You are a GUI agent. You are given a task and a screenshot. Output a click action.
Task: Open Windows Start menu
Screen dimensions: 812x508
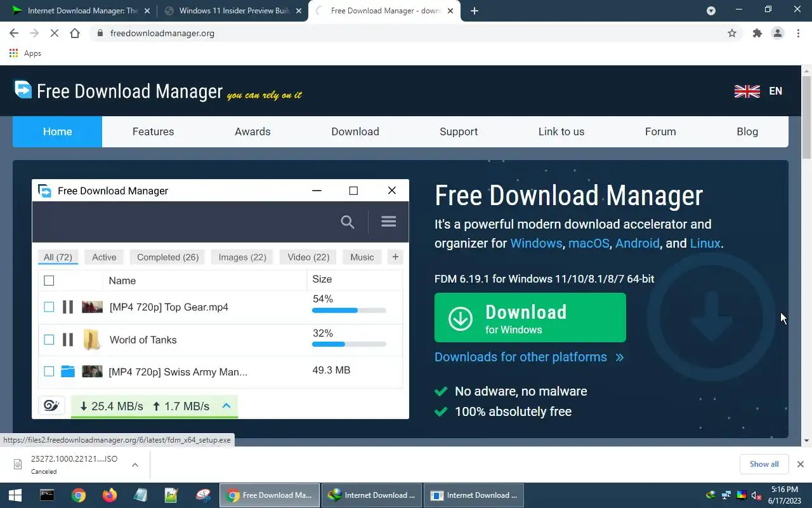(15, 495)
